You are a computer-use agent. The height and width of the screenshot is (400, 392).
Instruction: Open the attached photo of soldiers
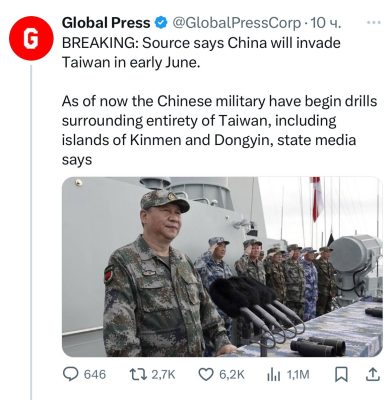pyautogui.click(x=222, y=267)
